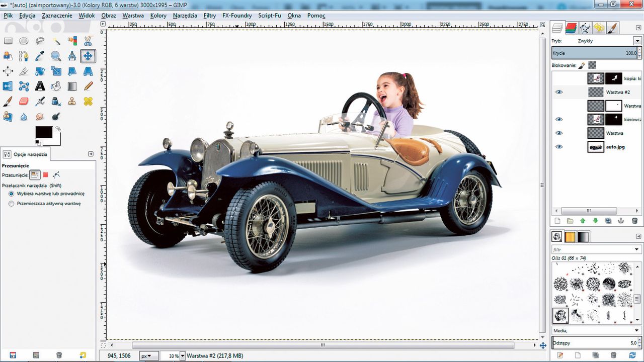
Task: Select the Pencil tool
Action: point(88,86)
